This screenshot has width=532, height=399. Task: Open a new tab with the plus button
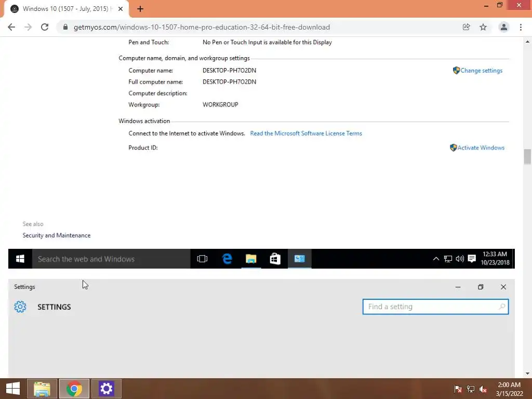tap(140, 9)
